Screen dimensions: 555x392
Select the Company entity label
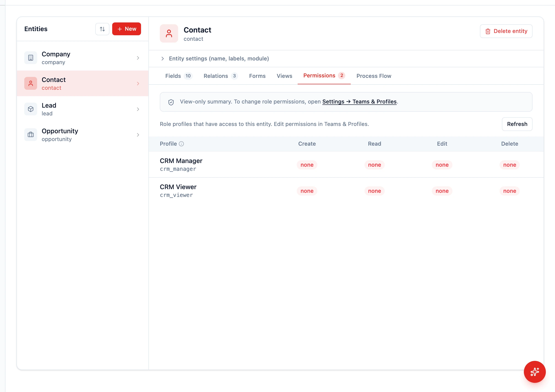(56, 54)
